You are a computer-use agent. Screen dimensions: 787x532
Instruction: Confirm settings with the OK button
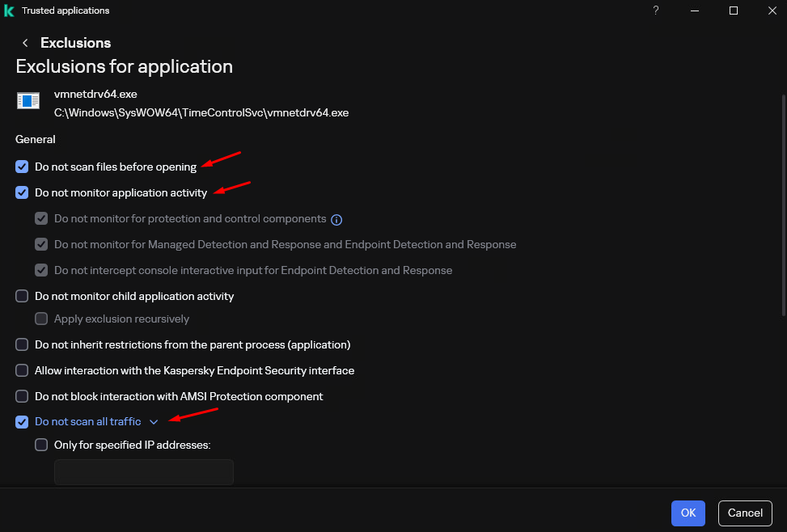pos(687,513)
